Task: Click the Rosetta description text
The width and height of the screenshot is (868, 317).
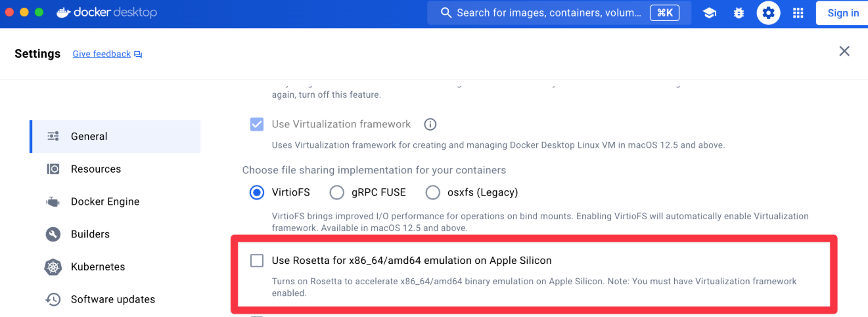Action: click(534, 287)
